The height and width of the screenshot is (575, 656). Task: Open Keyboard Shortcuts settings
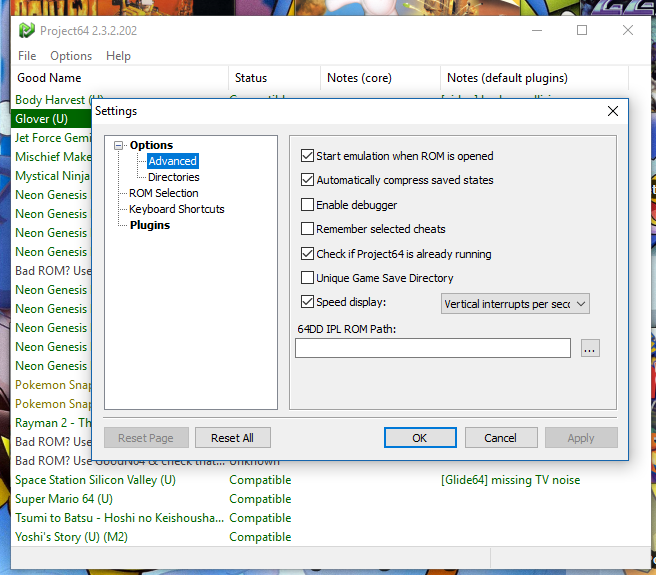tap(177, 209)
